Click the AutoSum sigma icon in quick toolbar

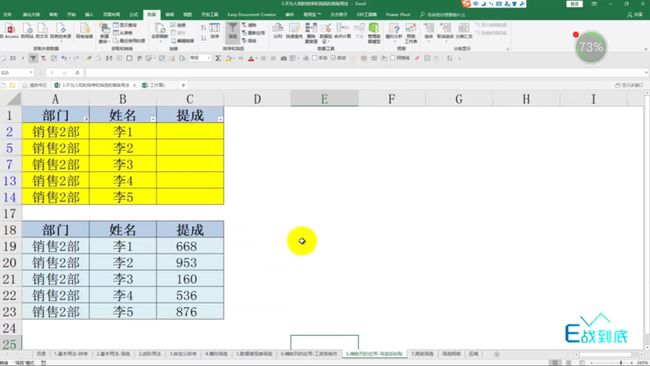(x=218, y=58)
